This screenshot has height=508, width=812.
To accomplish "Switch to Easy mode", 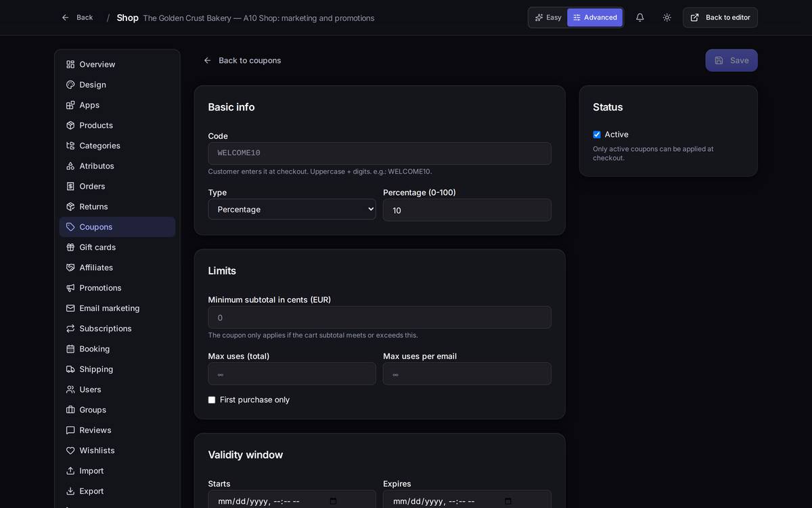I will pyautogui.click(x=548, y=18).
